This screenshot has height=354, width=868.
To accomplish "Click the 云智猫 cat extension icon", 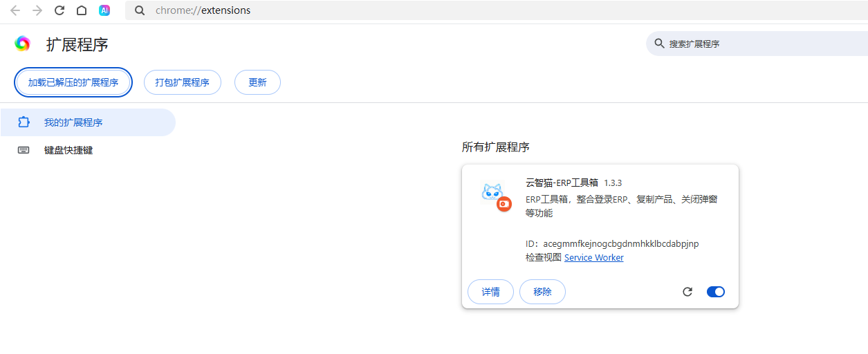I will coord(492,192).
